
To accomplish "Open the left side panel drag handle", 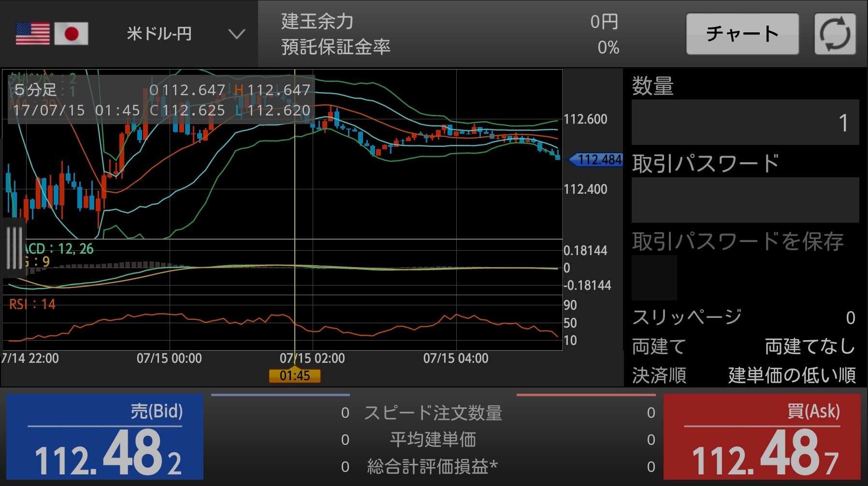I will 14,247.
